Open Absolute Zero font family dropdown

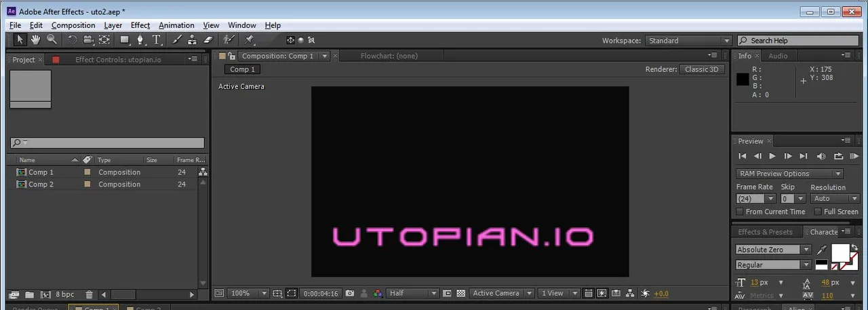773,250
